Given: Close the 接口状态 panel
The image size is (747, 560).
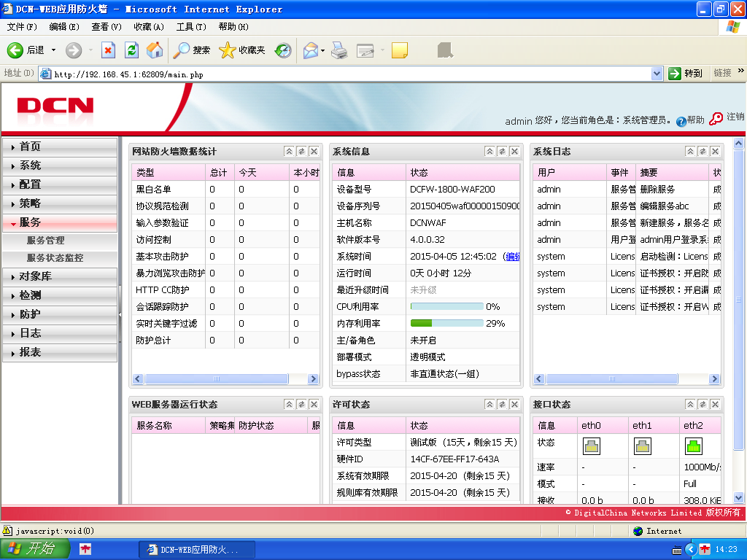Looking at the screenshot, I should pyautogui.click(x=715, y=404).
